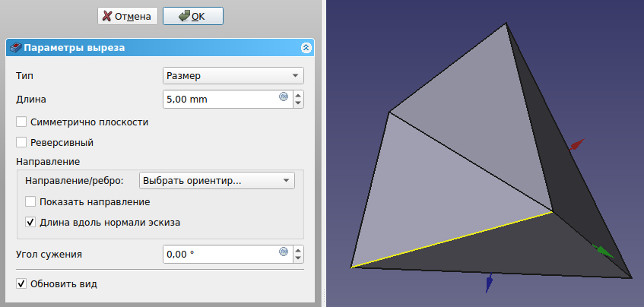Uncheck Длина вдоль нормали эскиза

point(30,223)
